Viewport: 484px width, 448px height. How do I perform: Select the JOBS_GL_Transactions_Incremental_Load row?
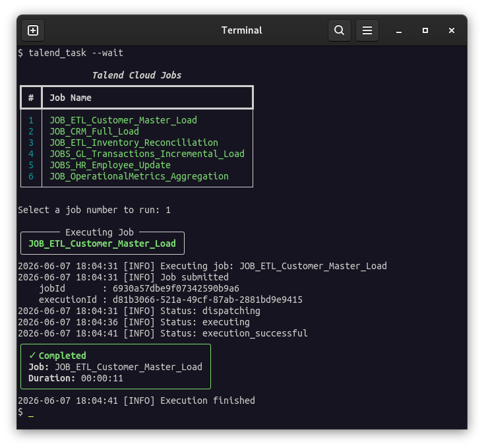[x=147, y=154]
